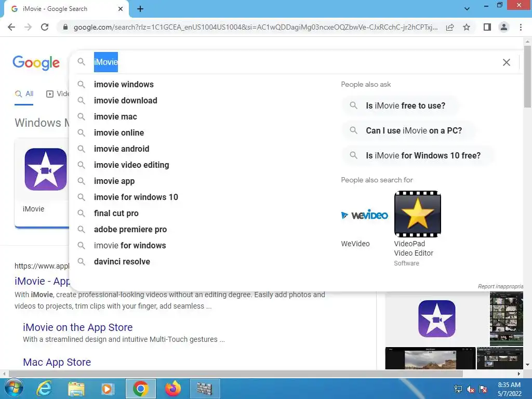Reload the current page
Viewport: 532px width, 399px height.
[45, 27]
